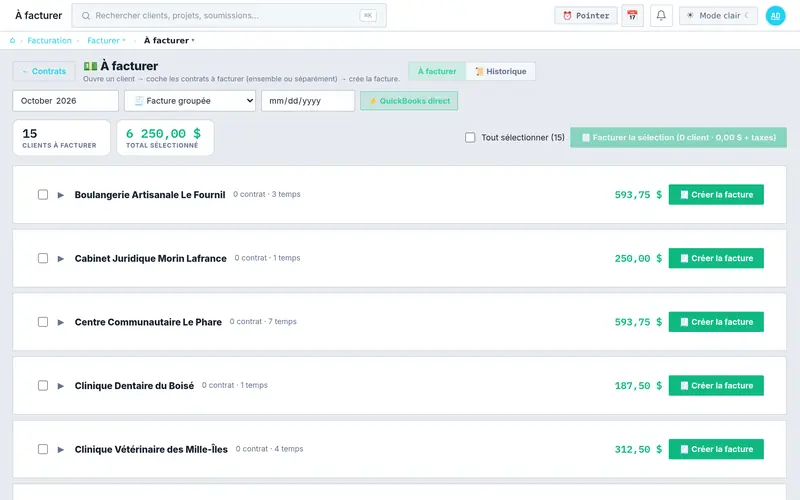Check the Tout sélectionner (15) checkbox
This screenshot has width=800, height=500.
(470, 137)
